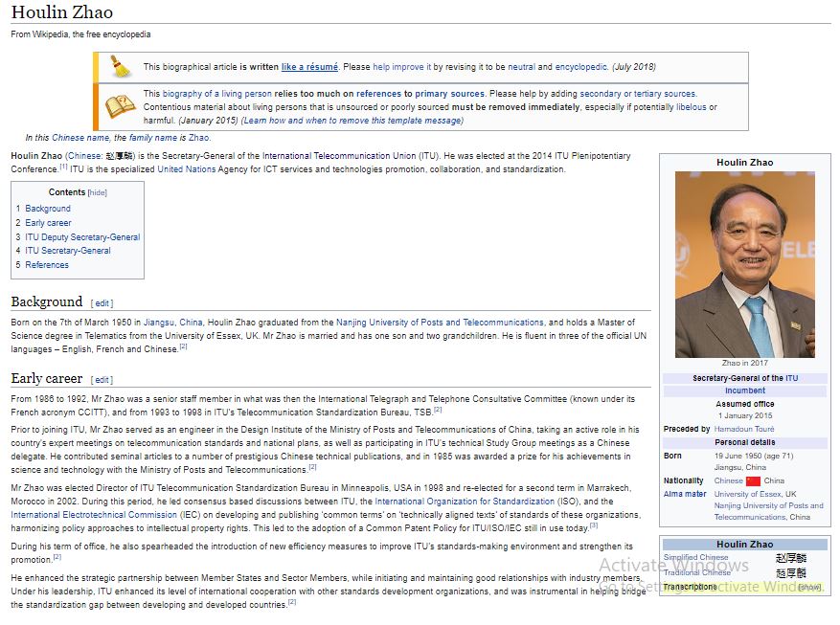Screen dimensions: 840x625
Task: Click the 'libelous' link
Action: coord(692,107)
